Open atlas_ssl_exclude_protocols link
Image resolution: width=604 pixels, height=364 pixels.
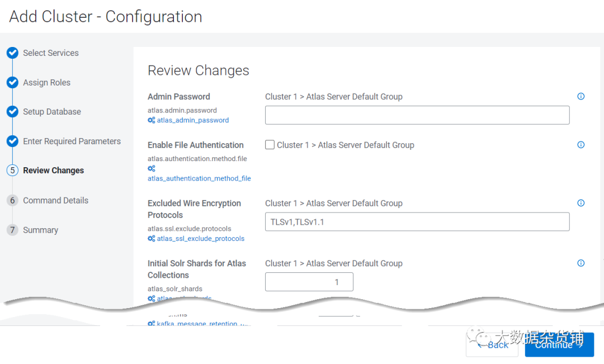(x=201, y=238)
